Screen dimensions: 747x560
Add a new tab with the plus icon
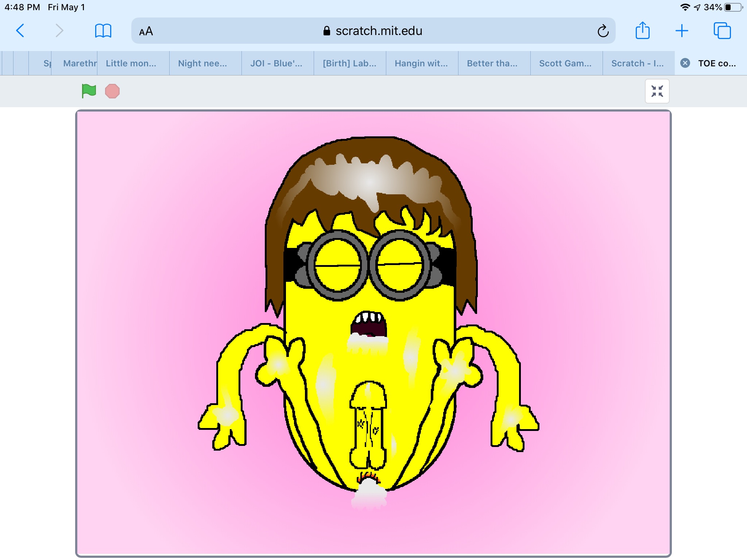pos(681,31)
